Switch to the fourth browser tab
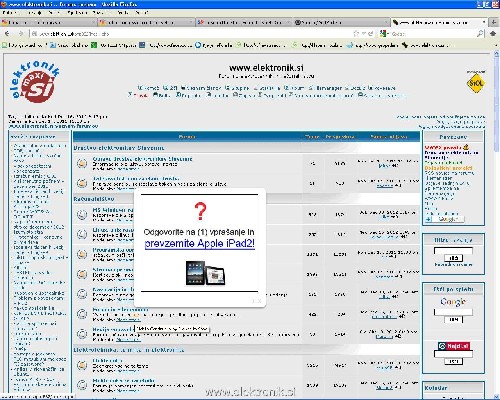This screenshot has height=400, width=500. pyautogui.click(x=341, y=22)
